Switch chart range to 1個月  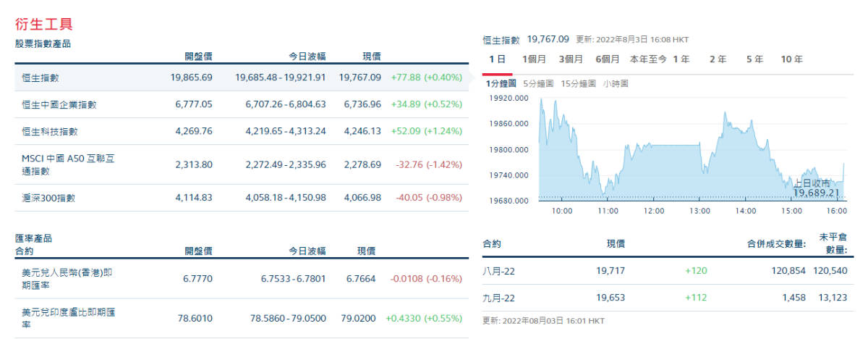click(x=532, y=59)
